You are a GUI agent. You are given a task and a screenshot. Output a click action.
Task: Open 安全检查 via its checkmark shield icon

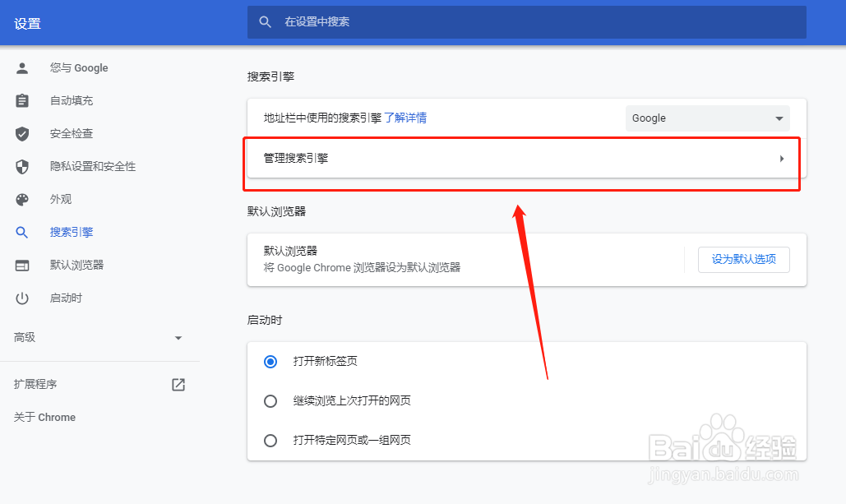(21, 133)
